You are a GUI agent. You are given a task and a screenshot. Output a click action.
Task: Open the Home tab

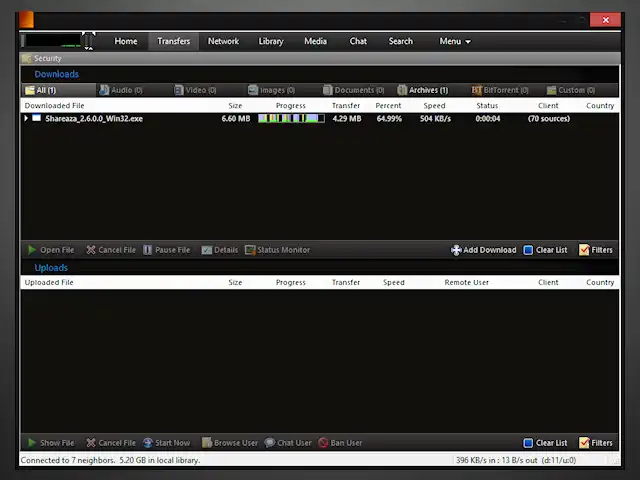coord(126,41)
